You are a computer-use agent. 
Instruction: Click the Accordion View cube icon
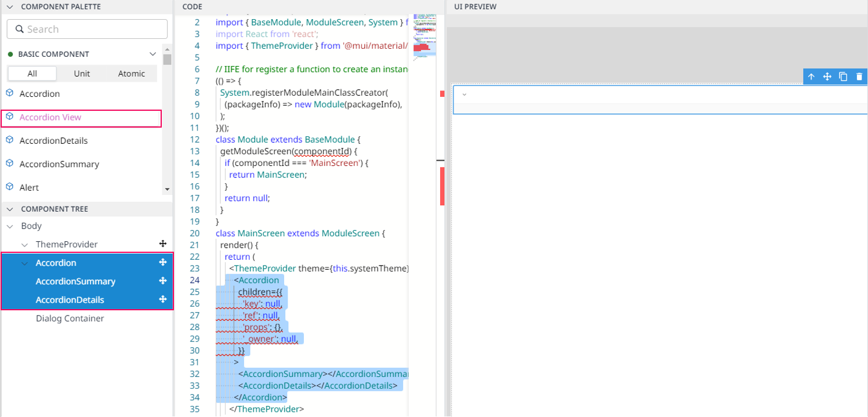coord(9,117)
